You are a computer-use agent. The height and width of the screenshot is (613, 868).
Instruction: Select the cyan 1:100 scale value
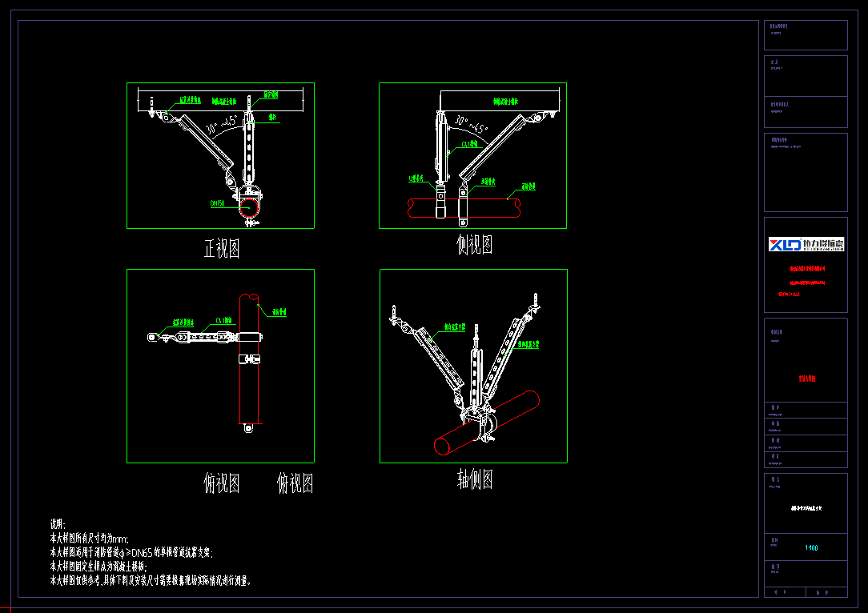[x=811, y=547]
